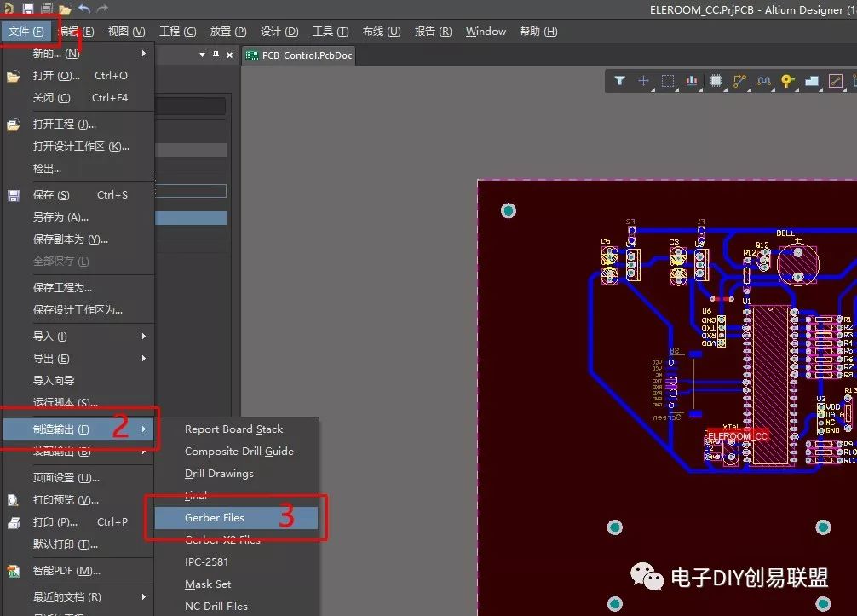Select the Interactive Routing tool icon
Viewport: 857px width, 616px height.
[739, 81]
